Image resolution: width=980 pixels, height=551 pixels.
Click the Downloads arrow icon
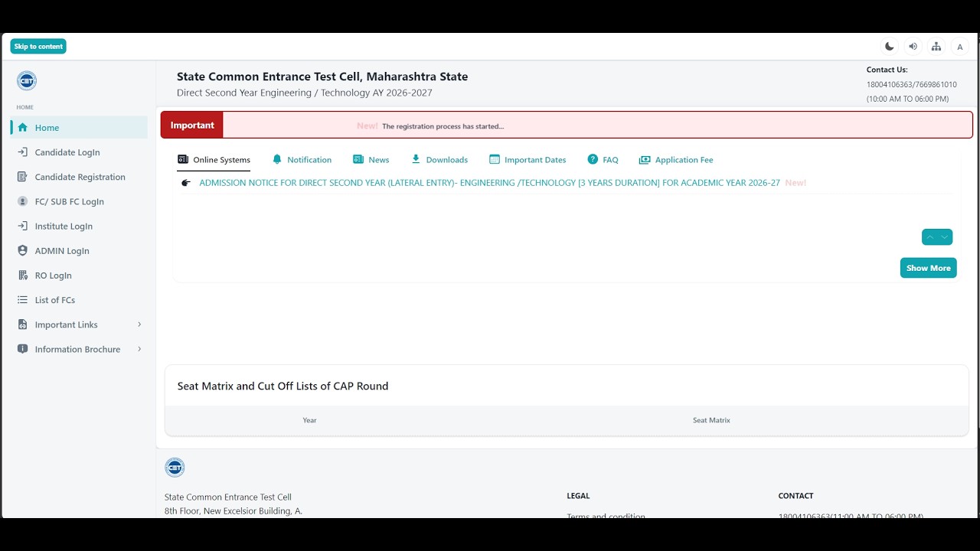point(416,159)
